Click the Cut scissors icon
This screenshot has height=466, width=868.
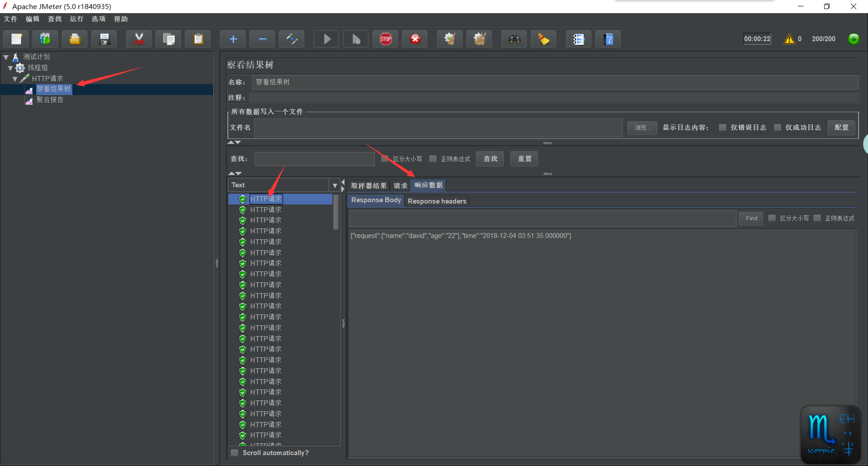click(x=139, y=39)
